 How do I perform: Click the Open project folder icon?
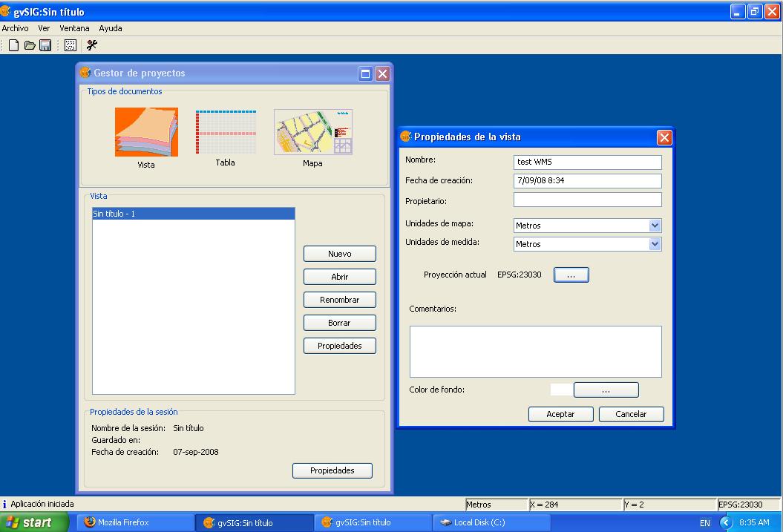pos(30,45)
